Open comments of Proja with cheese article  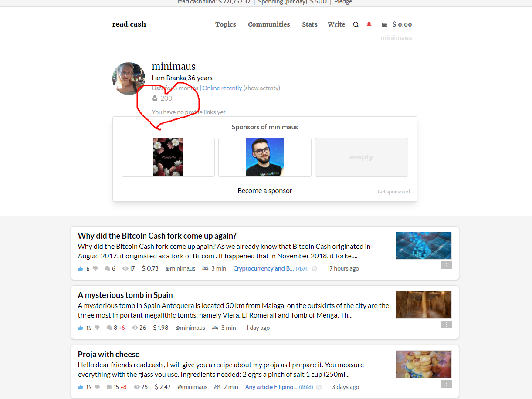pyautogui.click(x=109, y=387)
